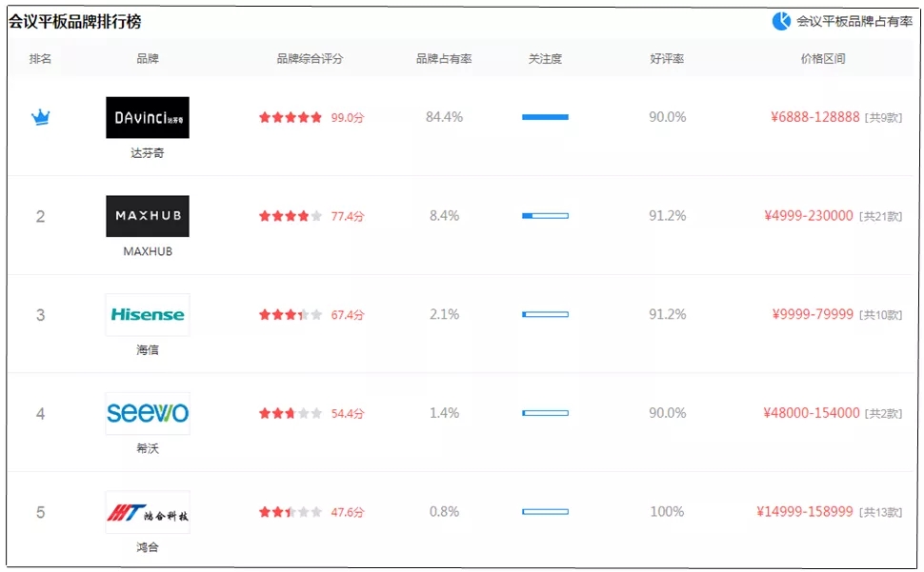Click the blue 会议平板品牌占有率 pie icon
This screenshot has height=572, width=924.
tap(781, 21)
